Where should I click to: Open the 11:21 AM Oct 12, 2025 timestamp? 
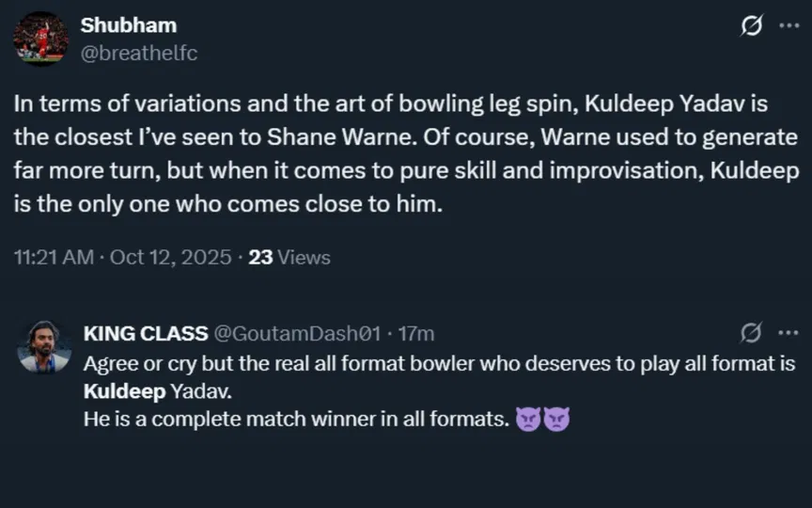pyautogui.click(x=122, y=257)
